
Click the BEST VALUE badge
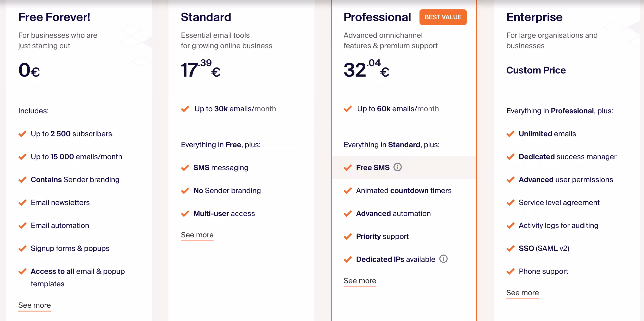tap(443, 17)
